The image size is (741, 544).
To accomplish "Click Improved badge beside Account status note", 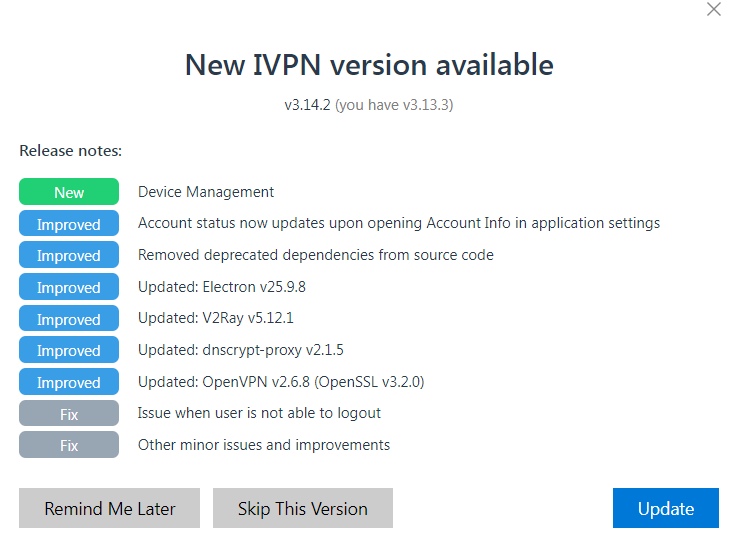I will click(69, 224).
